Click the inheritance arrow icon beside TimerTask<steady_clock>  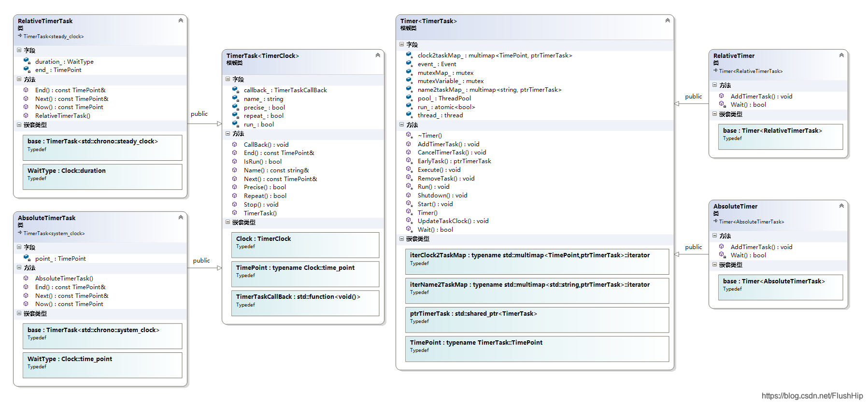pos(20,36)
